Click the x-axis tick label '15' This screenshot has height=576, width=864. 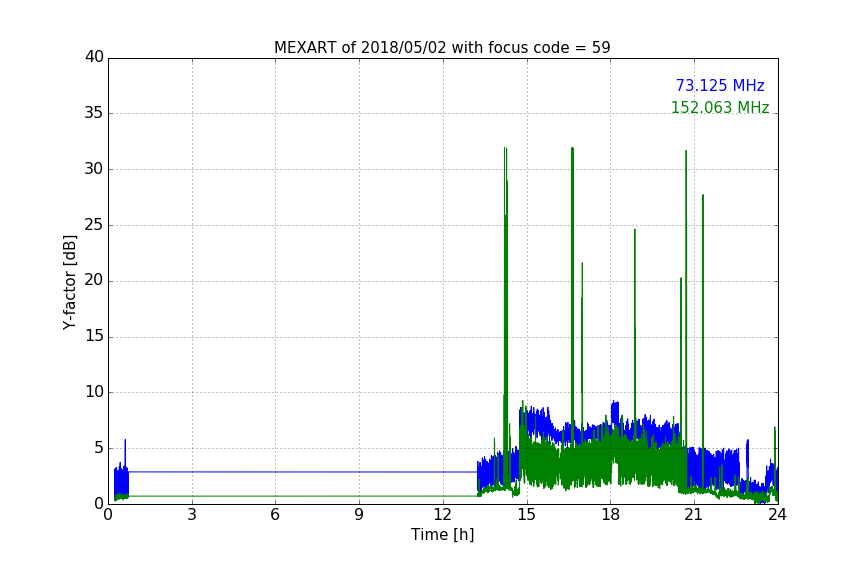[x=527, y=515]
